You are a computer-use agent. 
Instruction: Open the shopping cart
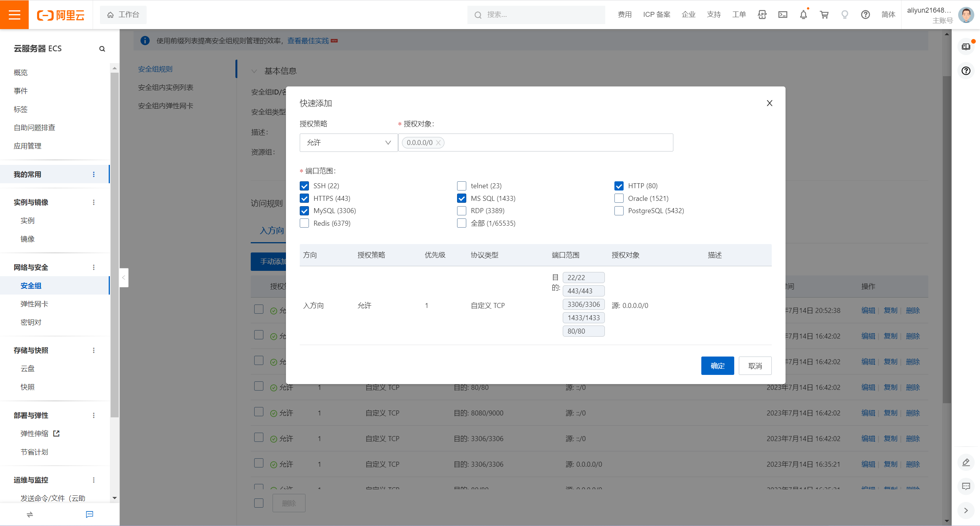(x=824, y=15)
